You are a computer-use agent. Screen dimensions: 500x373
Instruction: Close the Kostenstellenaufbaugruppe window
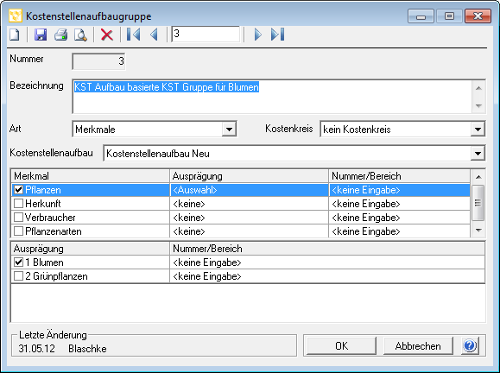tap(478, 16)
